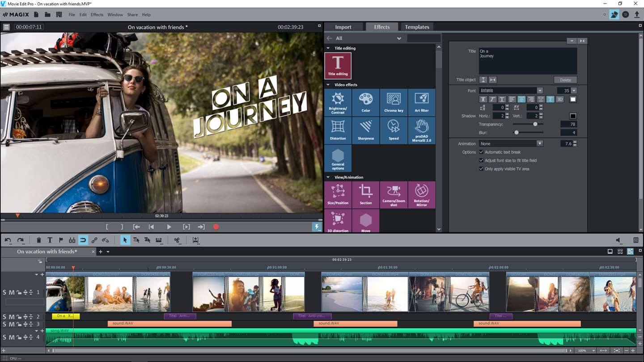Screen dimensions: 644x362
Task: Open the Effects menu in menu bar
Action: click(97, 15)
